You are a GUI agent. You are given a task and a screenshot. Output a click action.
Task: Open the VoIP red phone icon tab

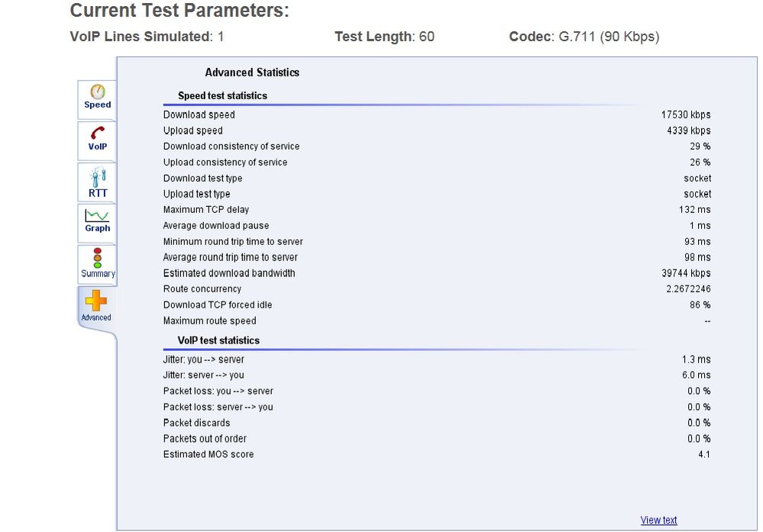(x=97, y=140)
